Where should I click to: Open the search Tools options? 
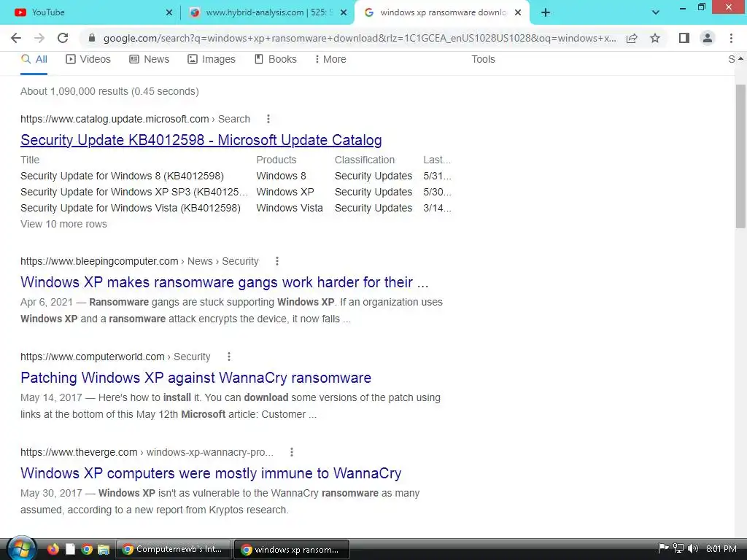(483, 60)
